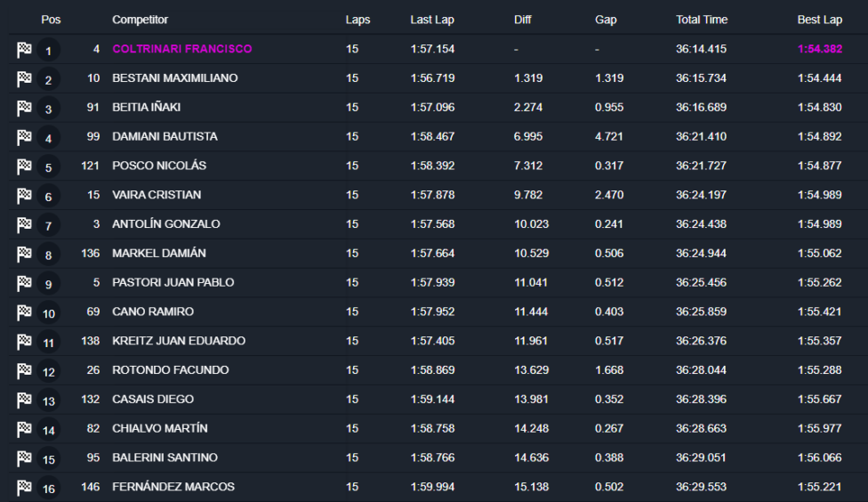The width and height of the screenshot is (868, 502).
Task: Click checkered flag icon for Coltrinari Francisco
Action: [24, 50]
